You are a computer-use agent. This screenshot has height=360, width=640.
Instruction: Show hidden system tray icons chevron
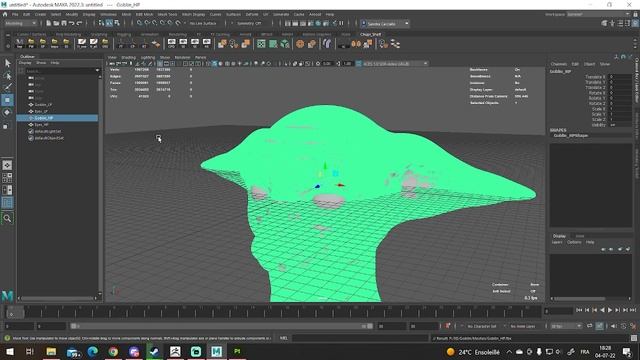[509, 352]
